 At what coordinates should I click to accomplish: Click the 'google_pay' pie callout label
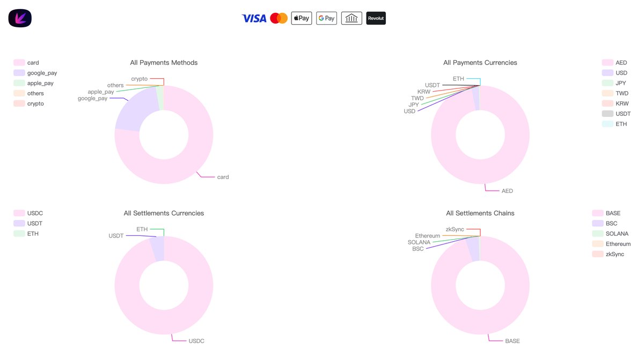coord(92,98)
